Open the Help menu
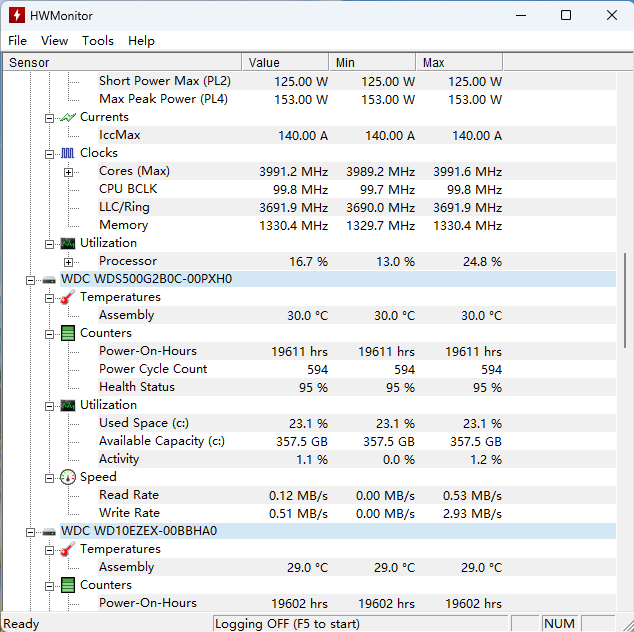634x632 pixels. click(141, 41)
